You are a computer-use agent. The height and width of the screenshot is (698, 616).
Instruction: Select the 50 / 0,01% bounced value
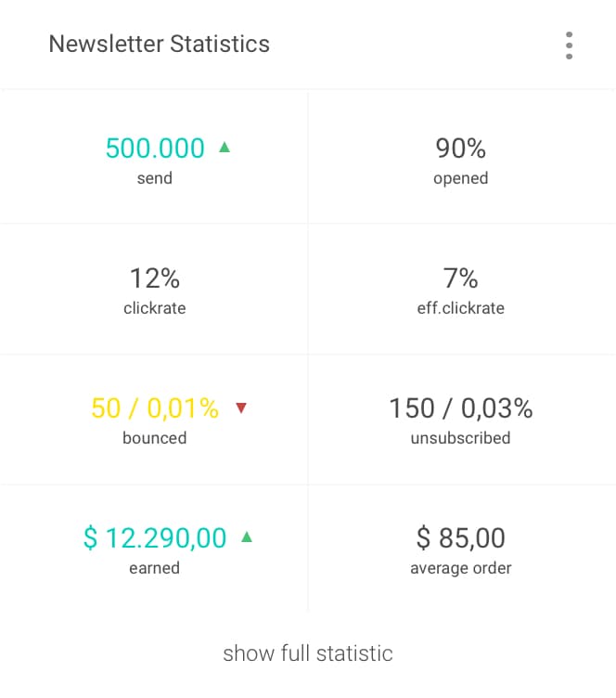coord(155,407)
